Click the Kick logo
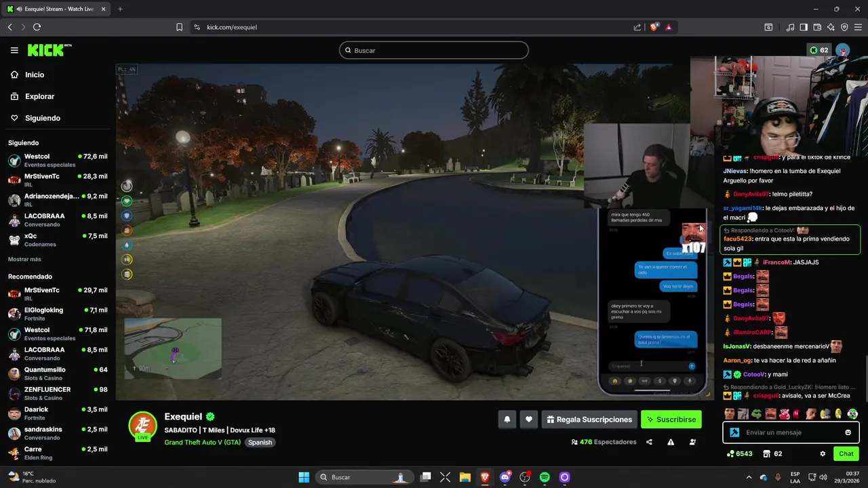 click(49, 50)
